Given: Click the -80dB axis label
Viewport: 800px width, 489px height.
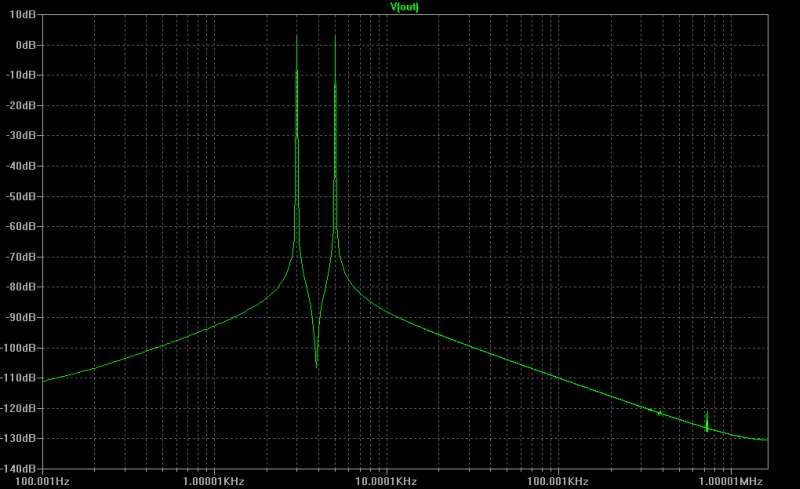Looking at the screenshot, I should pyautogui.click(x=21, y=287).
